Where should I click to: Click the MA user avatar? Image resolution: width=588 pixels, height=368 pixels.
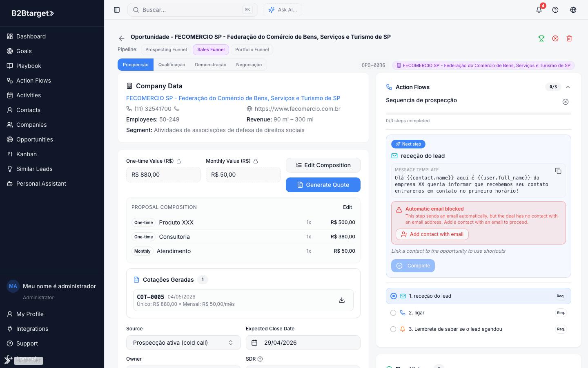(x=13, y=286)
